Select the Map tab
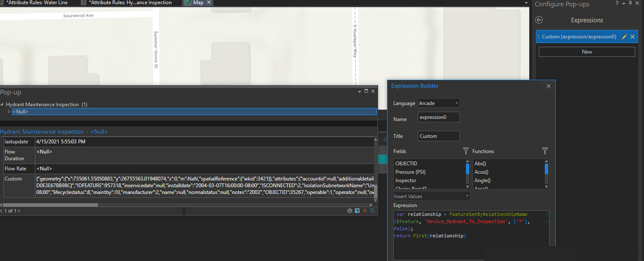This screenshot has width=644, height=261. [x=198, y=3]
